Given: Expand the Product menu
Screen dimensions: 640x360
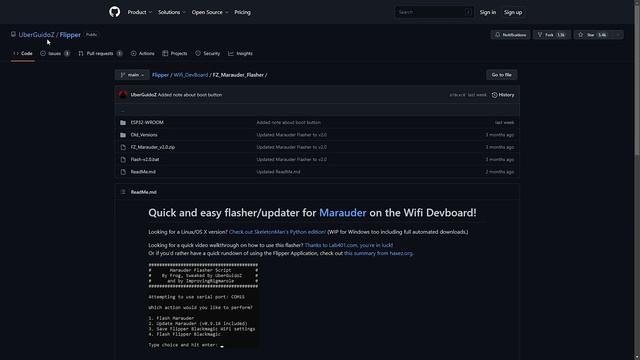Looking at the screenshot, I should (x=140, y=12).
